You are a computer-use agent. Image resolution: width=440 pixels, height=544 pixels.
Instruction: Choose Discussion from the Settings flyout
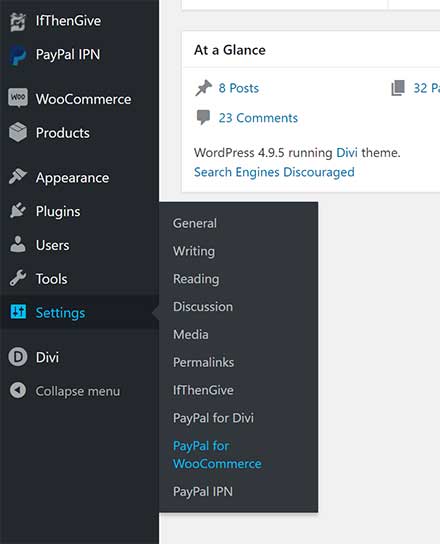click(x=203, y=307)
